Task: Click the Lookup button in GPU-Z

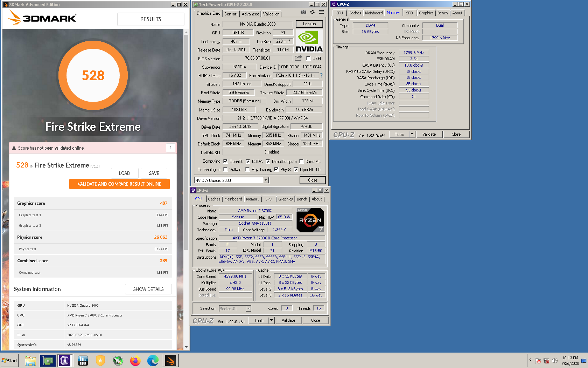Action: [x=309, y=24]
